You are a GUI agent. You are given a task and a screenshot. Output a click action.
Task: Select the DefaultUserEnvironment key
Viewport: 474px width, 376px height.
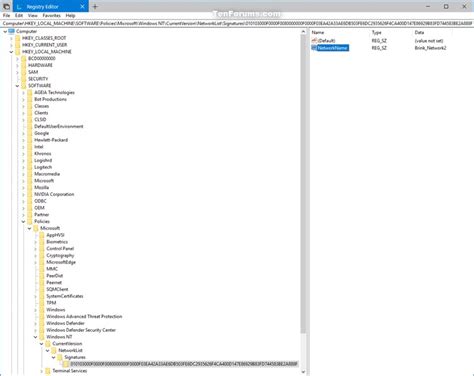click(x=59, y=126)
